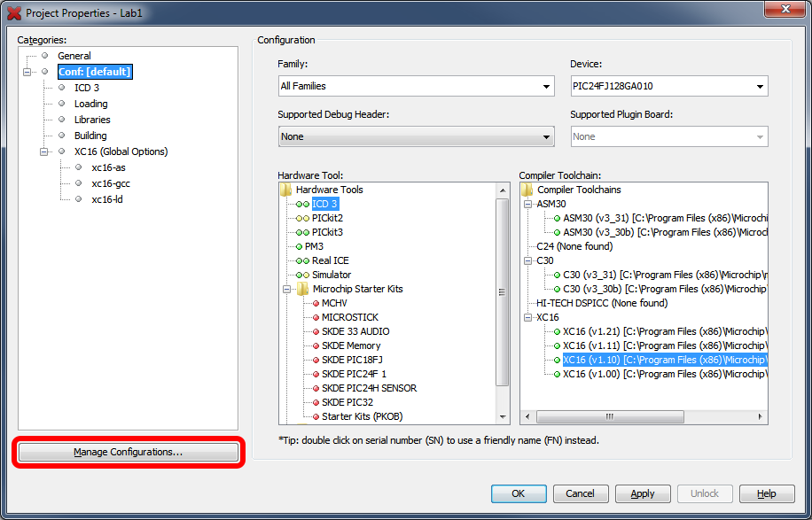The height and width of the screenshot is (520, 812).
Task: Collapse the XC16 (Global Options) node
Action: click(x=43, y=151)
